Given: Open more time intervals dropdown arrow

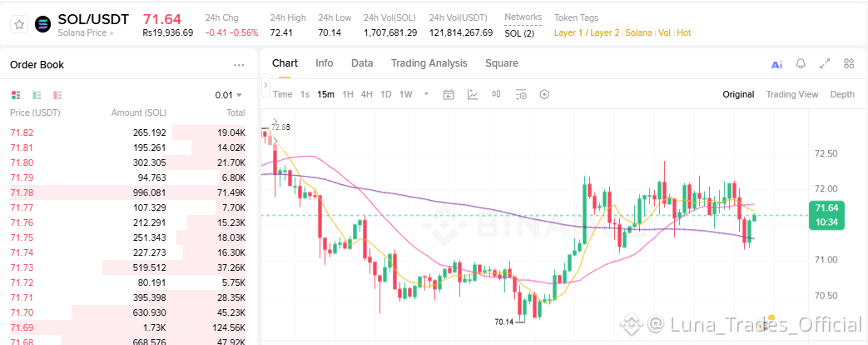Looking at the screenshot, I should click(x=426, y=94).
